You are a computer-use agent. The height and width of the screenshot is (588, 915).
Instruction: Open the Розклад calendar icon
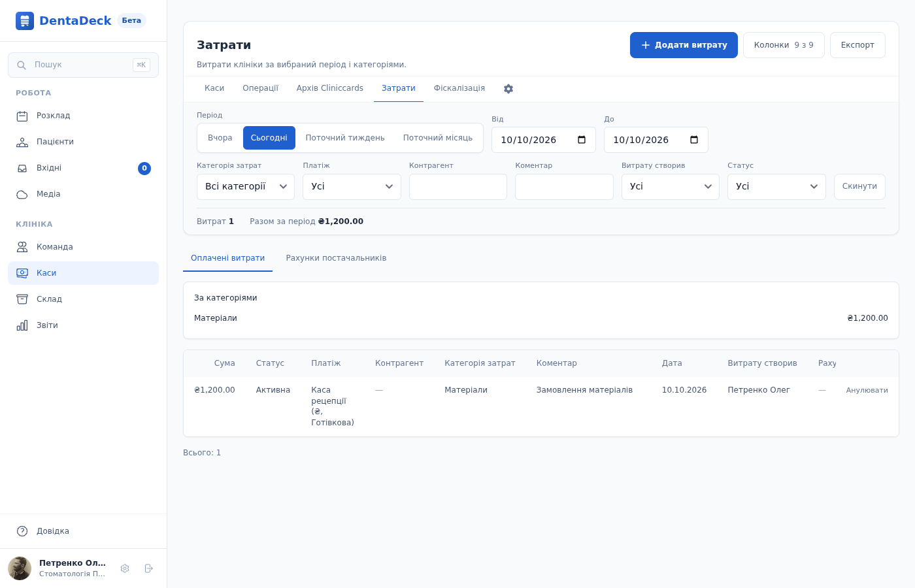(22, 116)
